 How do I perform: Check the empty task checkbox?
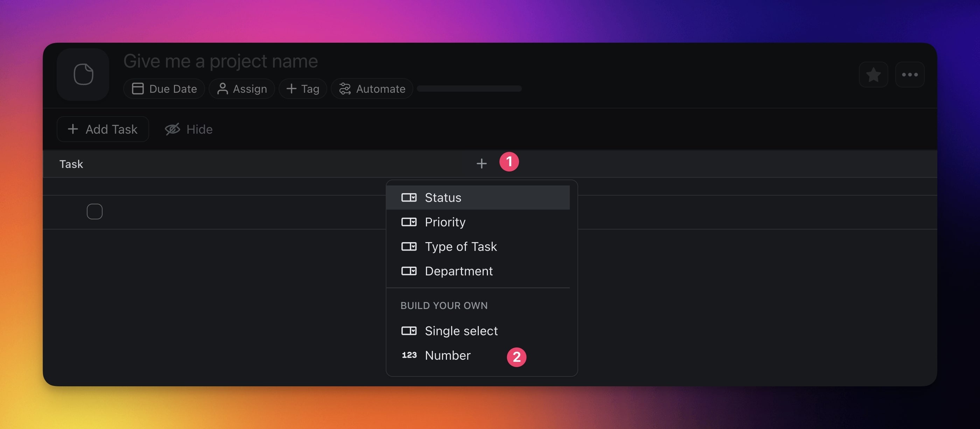click(x=94, y=211)
